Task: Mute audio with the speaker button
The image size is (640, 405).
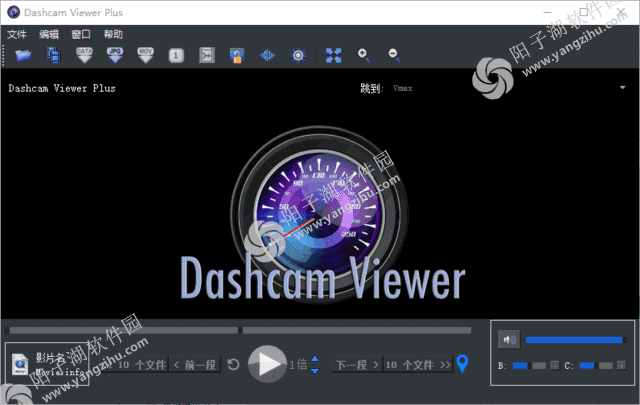Action: [509, 340]
